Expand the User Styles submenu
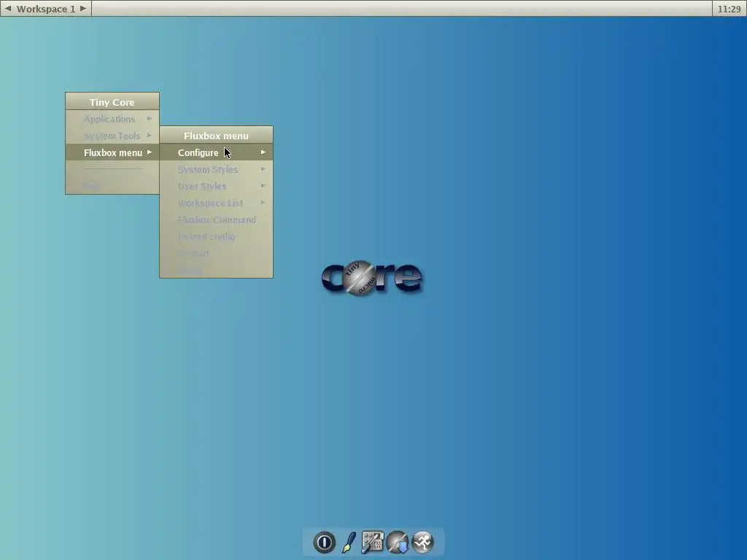The width and height of the screenshot is (747, 560). coord(216,186)
